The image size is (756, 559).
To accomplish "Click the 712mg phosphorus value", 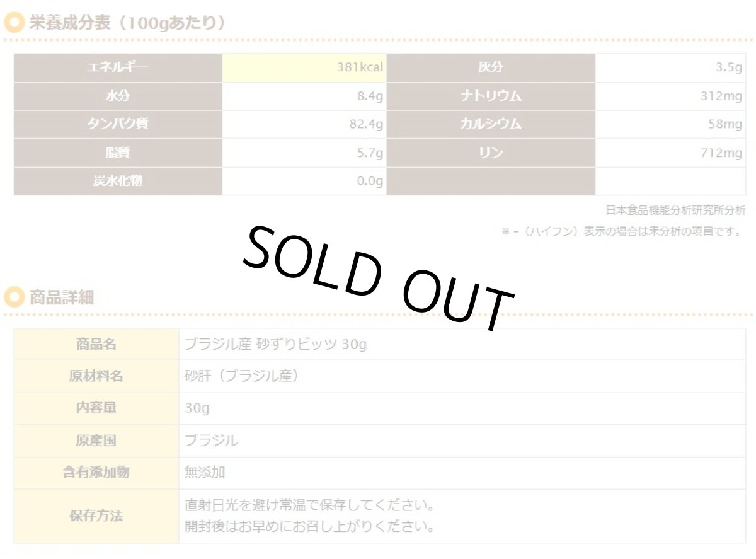I will pyautogui.click(x=721, y=153).
